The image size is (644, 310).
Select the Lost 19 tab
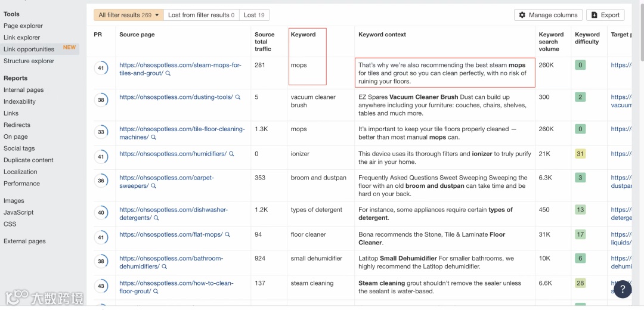[x=254, y=15]
